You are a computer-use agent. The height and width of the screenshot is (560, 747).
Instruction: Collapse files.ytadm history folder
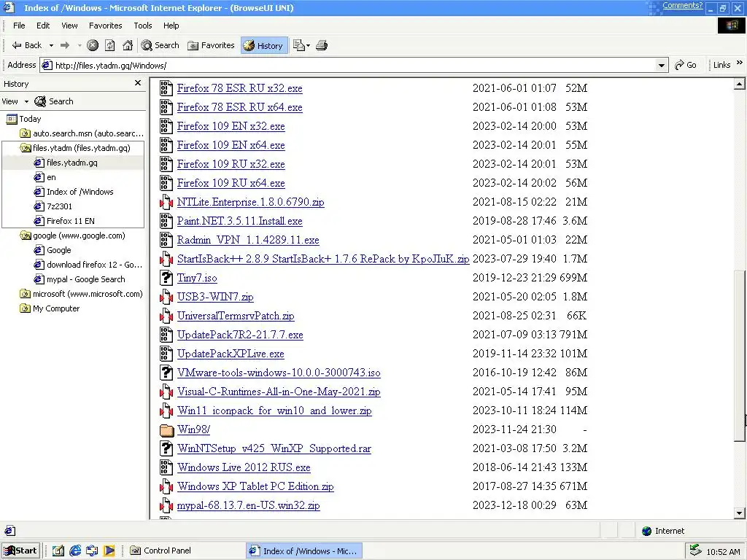pos(75,148)
